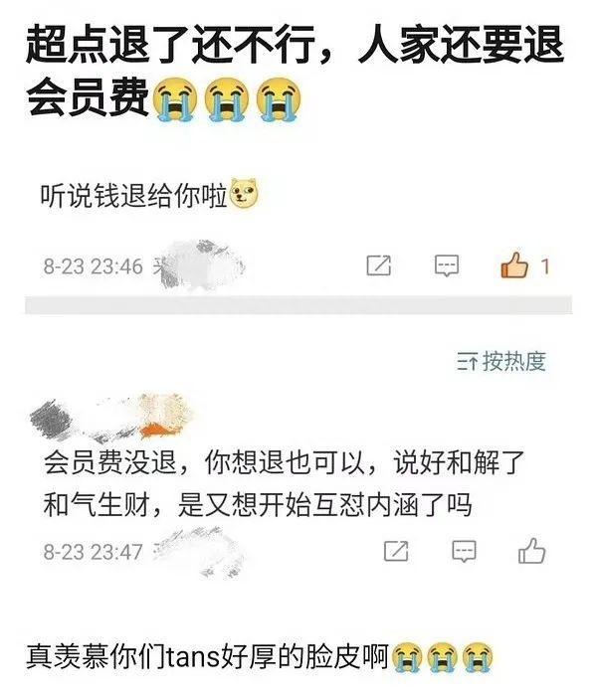Tap the caption 真羡慕你们tans好厚的脸皮啊
The height and width of the screenshot is (700, 597).
pos(207,656)
